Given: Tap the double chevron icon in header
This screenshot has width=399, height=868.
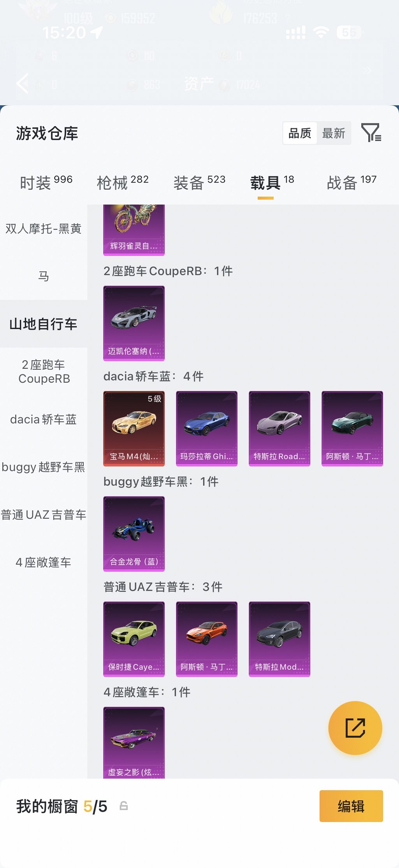Looking at the screenshot, I should click(367, 70).
